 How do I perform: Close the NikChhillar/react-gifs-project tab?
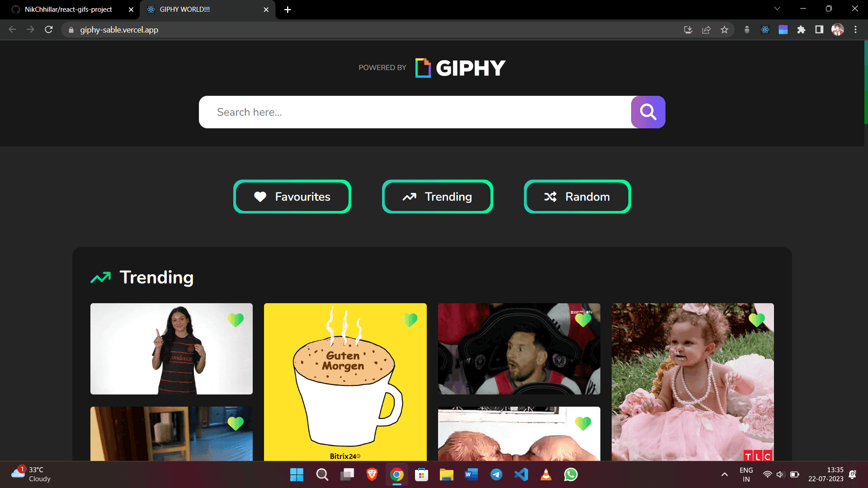click(x=131, y=9)
